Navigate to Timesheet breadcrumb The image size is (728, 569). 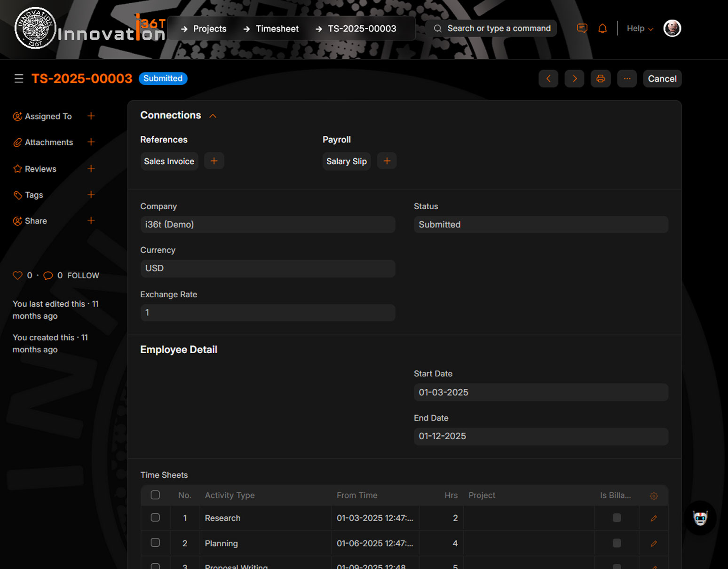[277, 29]
